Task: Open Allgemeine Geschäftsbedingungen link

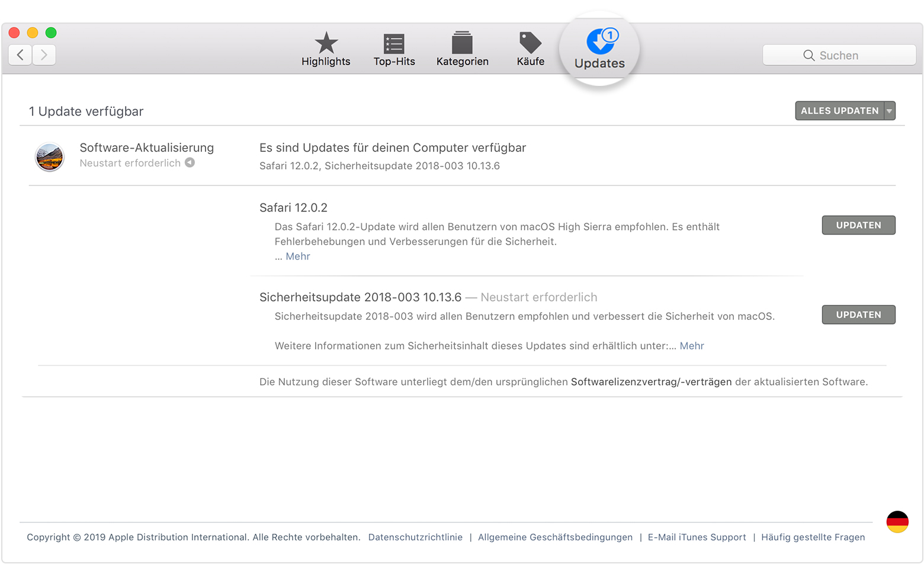Action: pyautogui.click(x=555, y=537)
